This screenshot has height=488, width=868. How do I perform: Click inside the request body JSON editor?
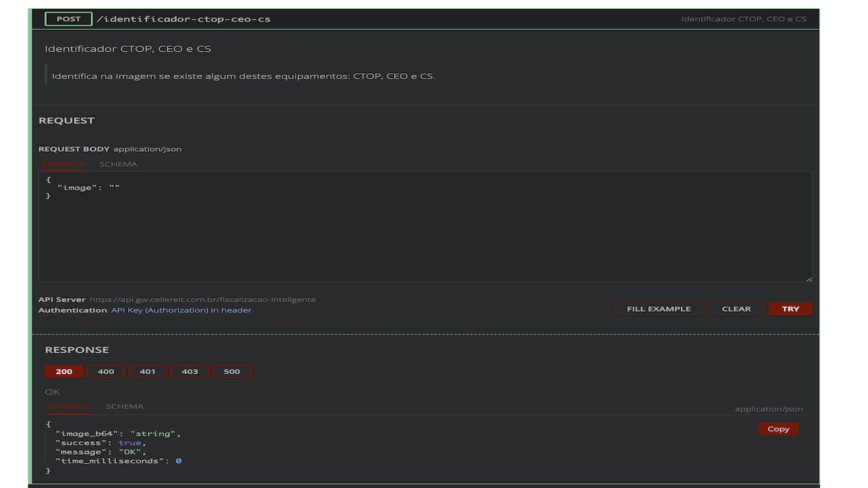pyautogui.click(x=425, y=226)
